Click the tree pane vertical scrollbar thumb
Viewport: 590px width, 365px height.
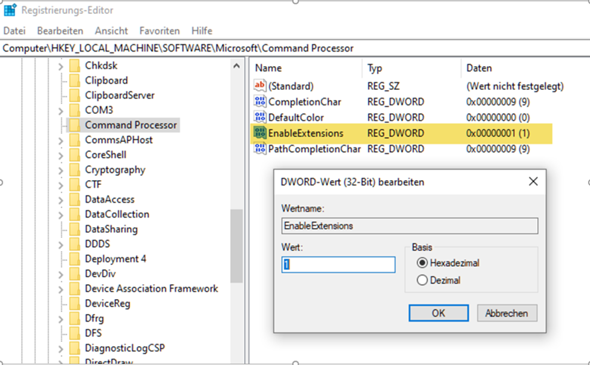[x=237, y=246]
